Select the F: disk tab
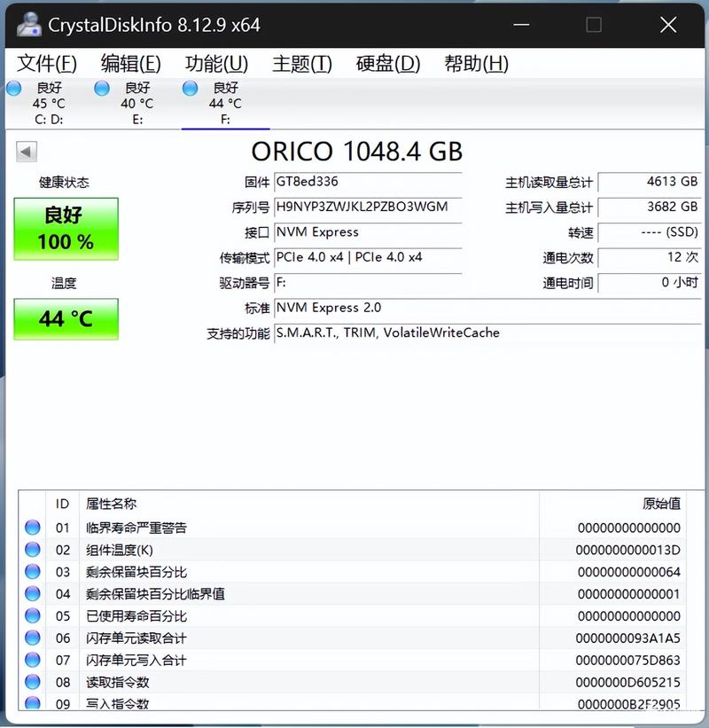This screenshot has width=709, height=728. (x=225, y=103)
